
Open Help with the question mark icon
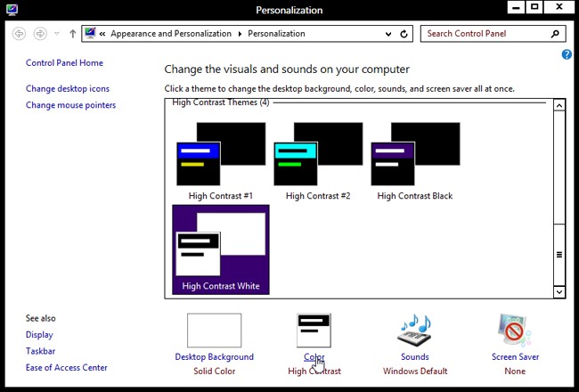pyautogui.click(x=567, y=54)
